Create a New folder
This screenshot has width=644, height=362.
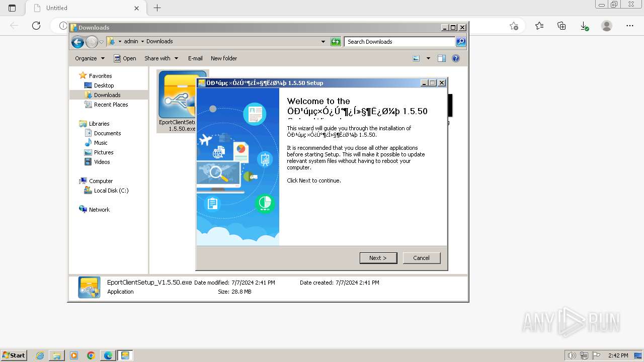coord(224,58)
